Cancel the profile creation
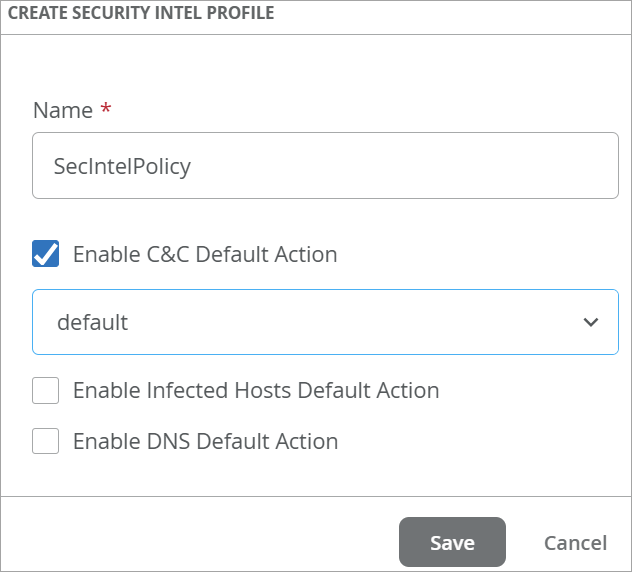This screenshot has height=572, width=632. coord(575,543)
